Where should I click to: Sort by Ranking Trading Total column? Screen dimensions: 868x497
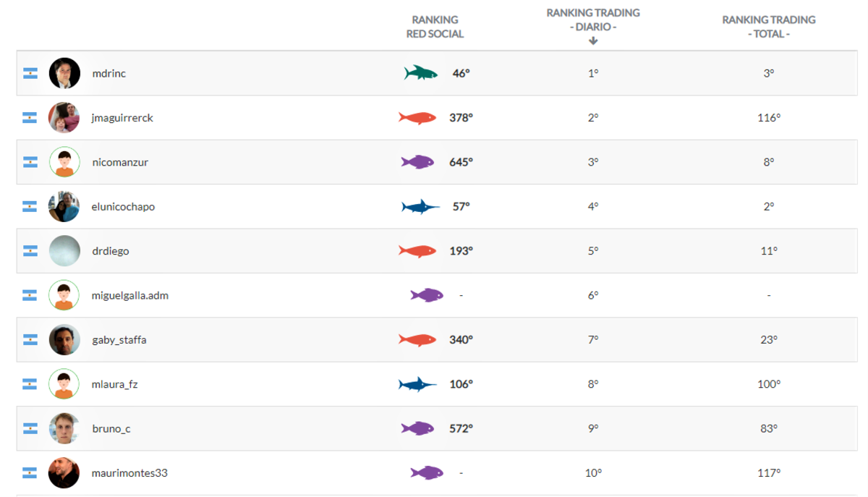pos(768,27)
